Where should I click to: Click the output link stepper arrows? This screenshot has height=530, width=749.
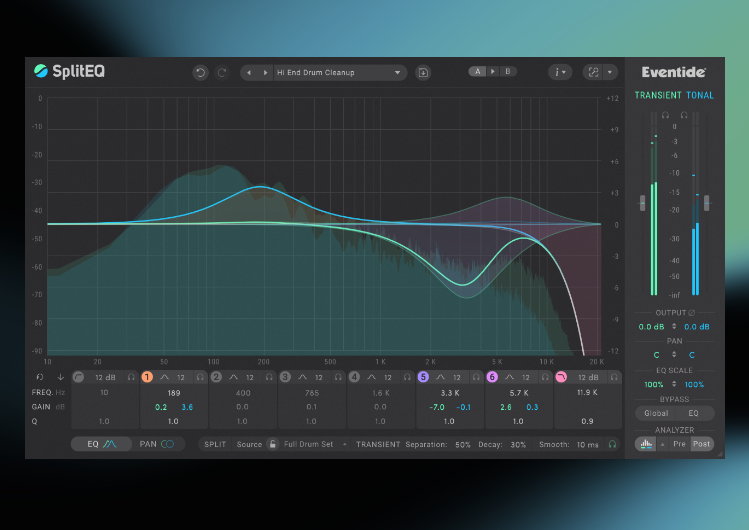[674, 327]
